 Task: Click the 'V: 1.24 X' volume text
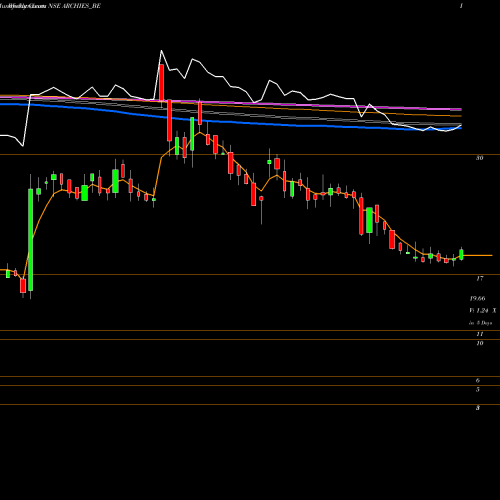pyautogui.click(x=483, y=311)
